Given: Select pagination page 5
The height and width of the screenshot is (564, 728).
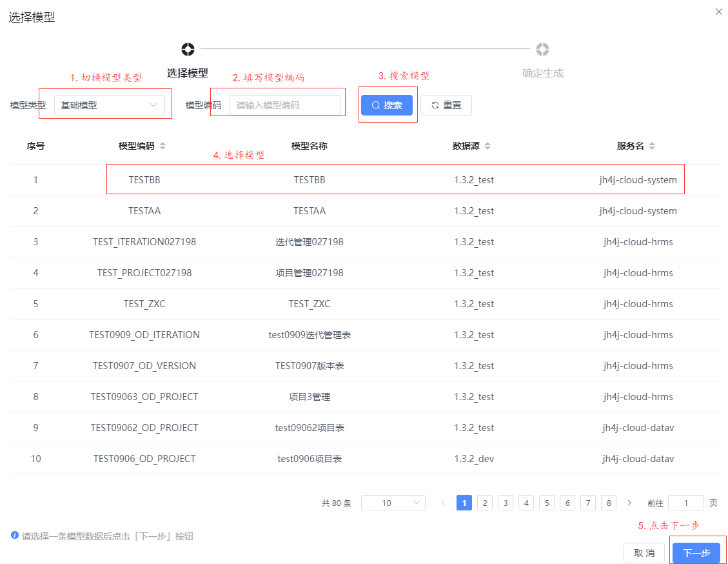Looking at the screenshot, I should click(547, 503).
